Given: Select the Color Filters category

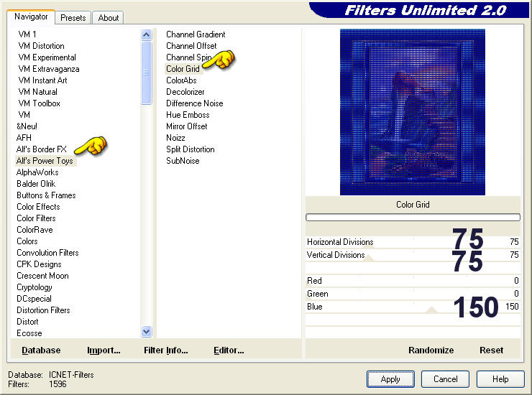Looking at the screenshot, I should point(36,218).
